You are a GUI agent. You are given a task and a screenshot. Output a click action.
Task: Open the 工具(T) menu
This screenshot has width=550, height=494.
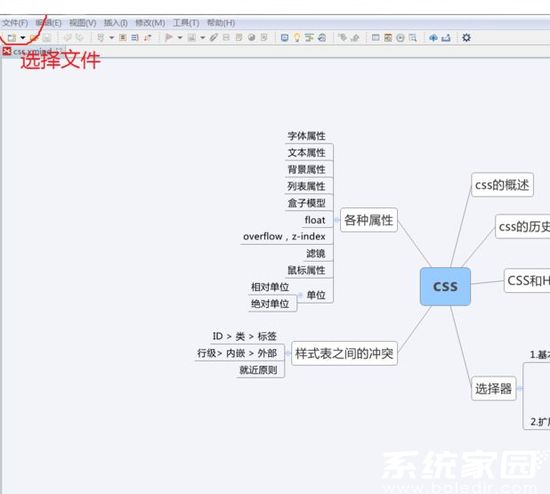[x=186, y=23]
